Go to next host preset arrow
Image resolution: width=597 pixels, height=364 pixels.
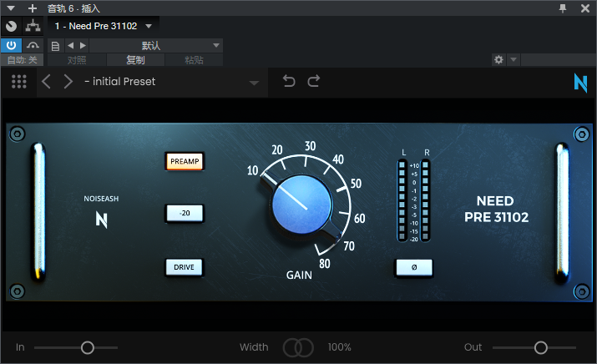(83, 46)
